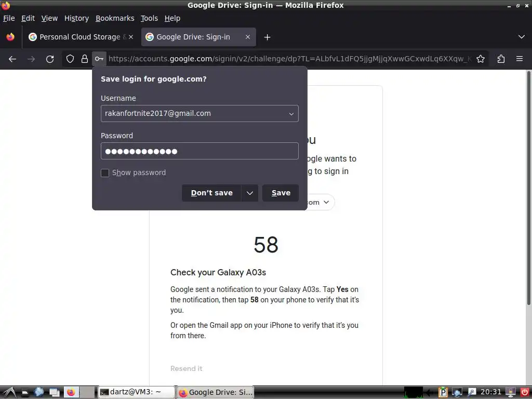The width and height of the screenshot is (532, 399).
Task: Click the network tray icon
Action: click(x=457, y=393)
